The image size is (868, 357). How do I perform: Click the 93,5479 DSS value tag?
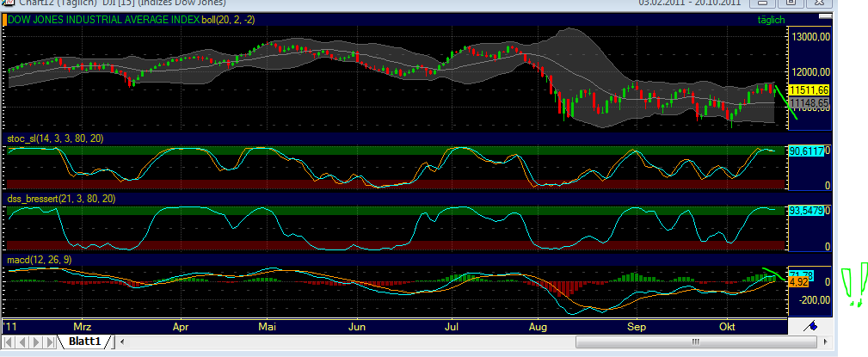(806, 210)
